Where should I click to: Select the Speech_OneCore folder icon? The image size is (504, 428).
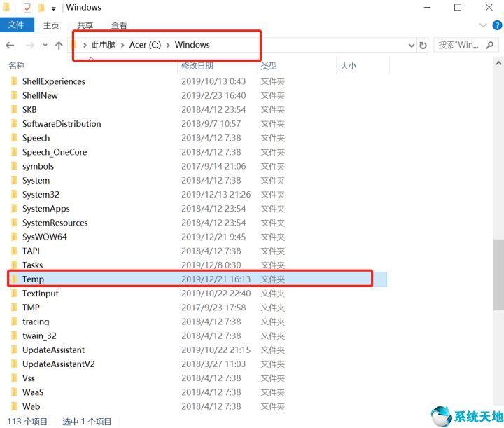click(14, 152)
